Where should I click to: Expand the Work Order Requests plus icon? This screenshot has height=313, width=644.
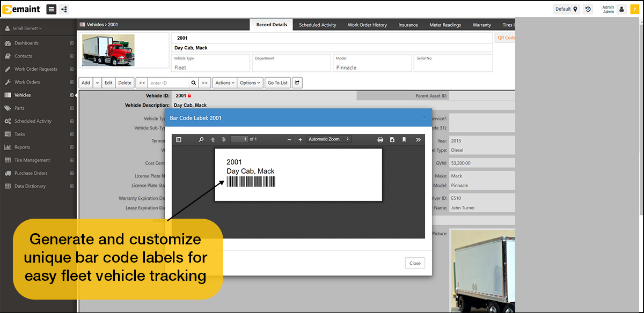[71, 69]
